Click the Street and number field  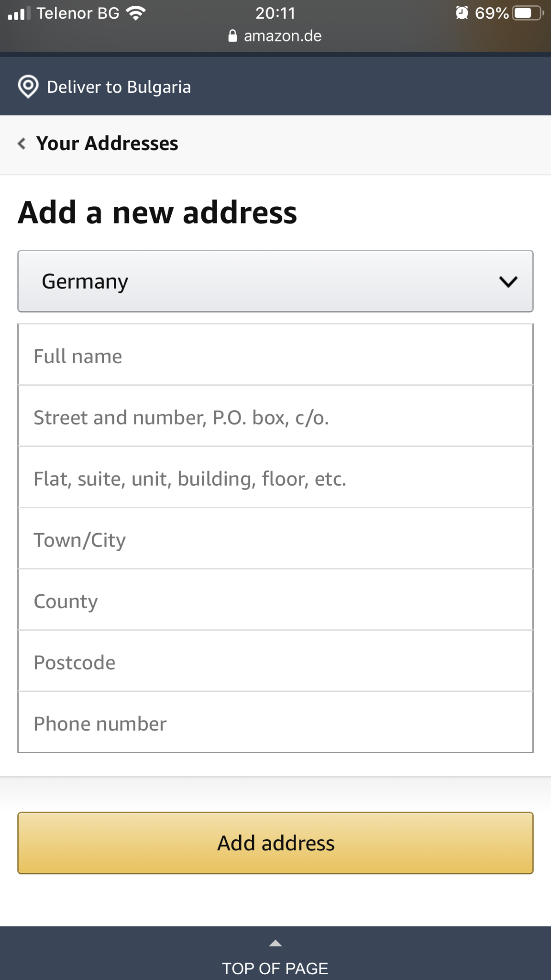[275, 417]
